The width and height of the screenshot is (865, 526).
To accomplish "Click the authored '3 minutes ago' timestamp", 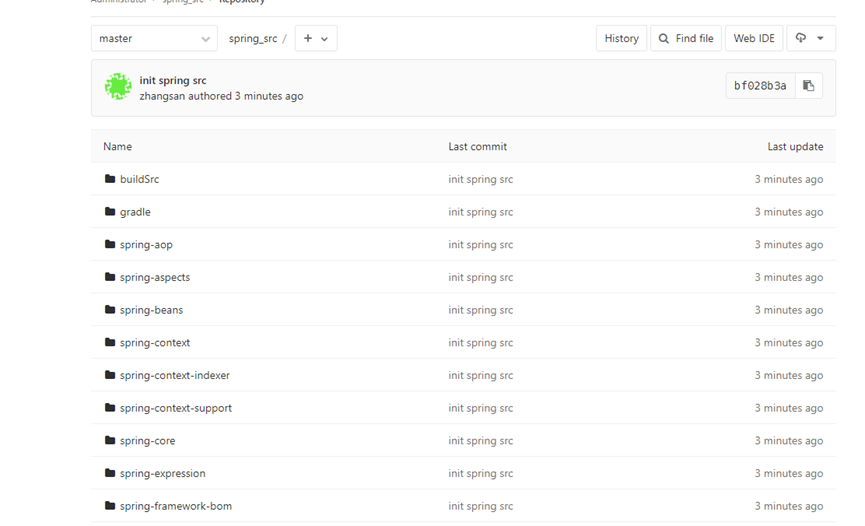I will (269, 96).
